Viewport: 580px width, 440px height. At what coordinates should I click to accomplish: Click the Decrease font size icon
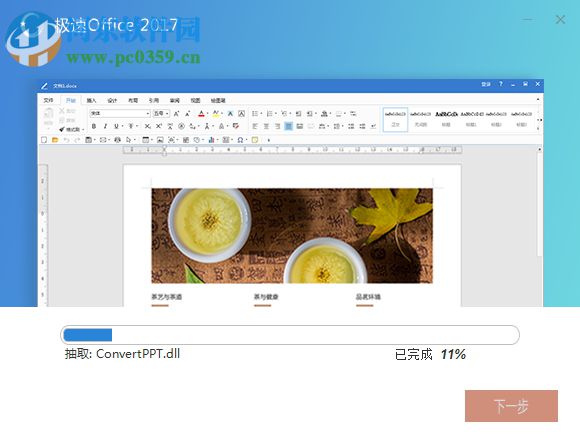pyautogui.click(x=188, y=114)
